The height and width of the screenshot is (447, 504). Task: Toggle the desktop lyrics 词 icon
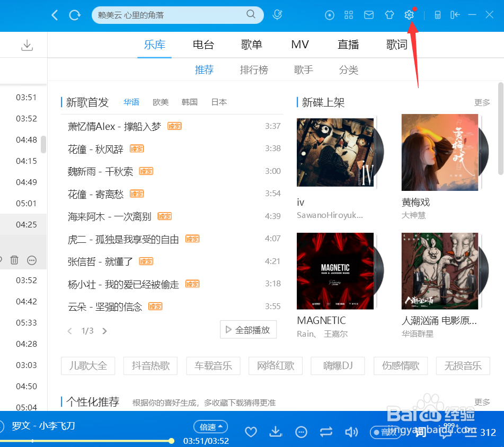(x=420, y=432)
